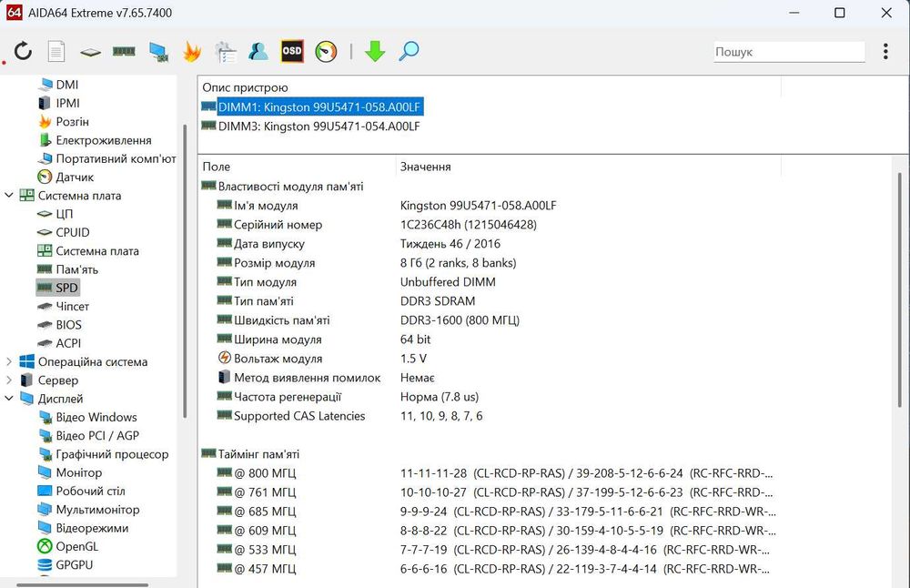Open Портативний комп'ют tree entry
Screen dimensions: 910x588
pos(116,158)
